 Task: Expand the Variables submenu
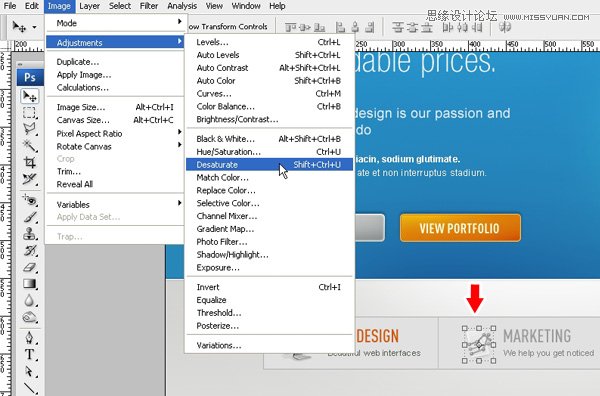[114, 204]
